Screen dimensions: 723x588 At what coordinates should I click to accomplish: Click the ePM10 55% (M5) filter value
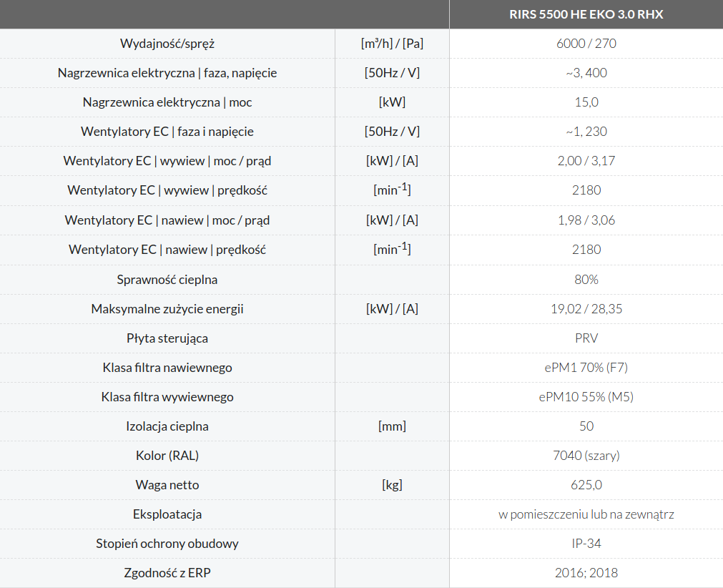[586, 397]
